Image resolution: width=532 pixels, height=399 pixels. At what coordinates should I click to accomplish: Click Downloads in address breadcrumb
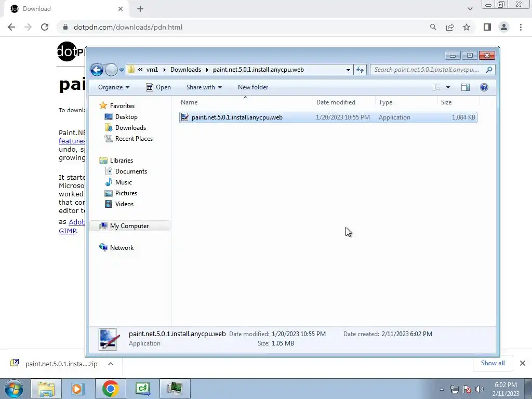[185, 70]
